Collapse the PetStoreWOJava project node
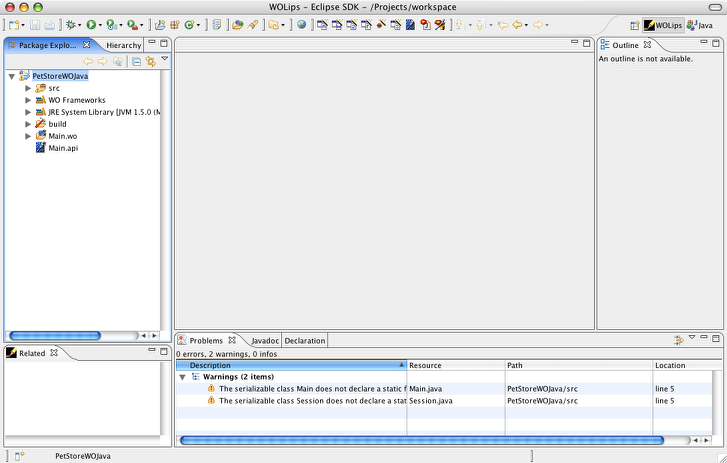This screenshot has width=727, height=463. [x=12, y=76]
